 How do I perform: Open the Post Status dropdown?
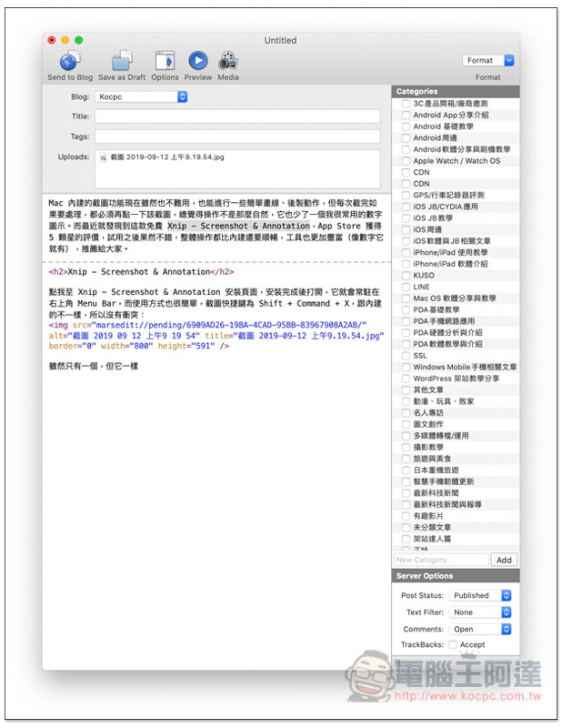(x=480, y=595)
